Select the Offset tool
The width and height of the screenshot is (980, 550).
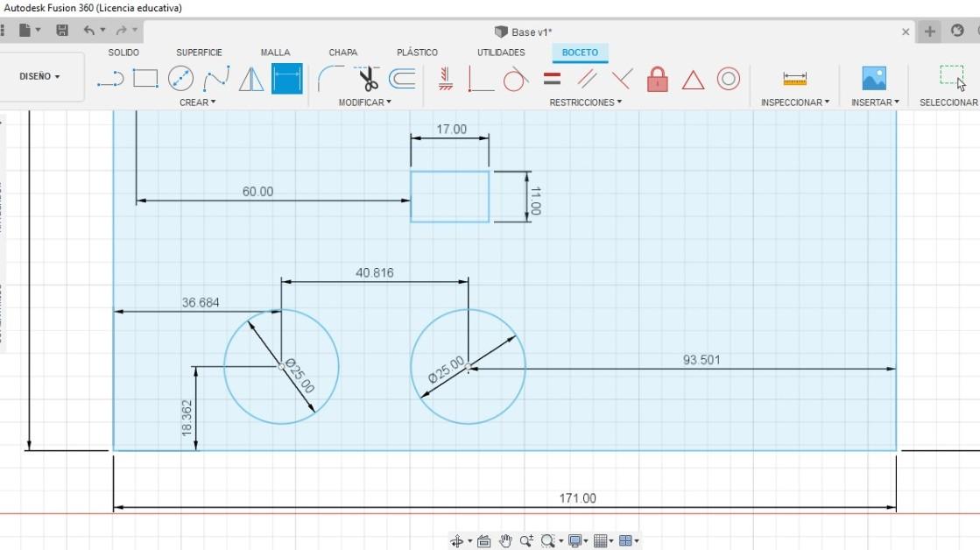coord(402,79)
